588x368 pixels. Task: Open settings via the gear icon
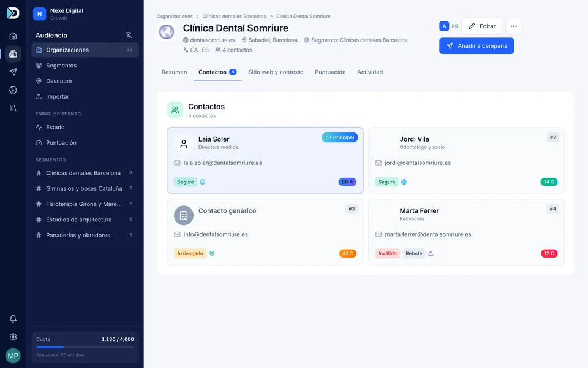13,337
